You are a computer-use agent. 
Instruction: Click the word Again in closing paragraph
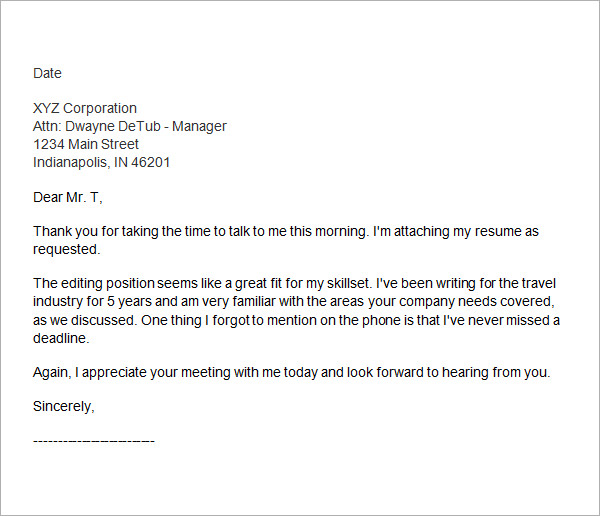(54, 372)
